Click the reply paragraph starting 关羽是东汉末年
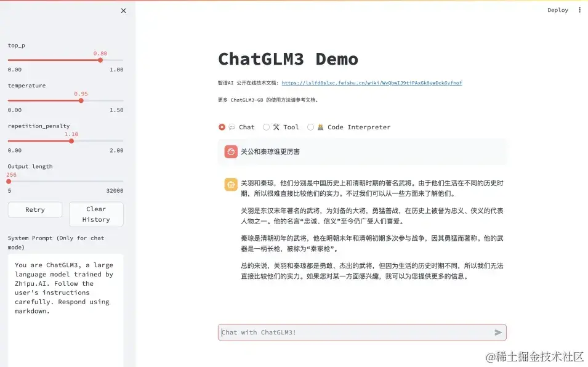This screenshot has width=588, height=367. 372,216
